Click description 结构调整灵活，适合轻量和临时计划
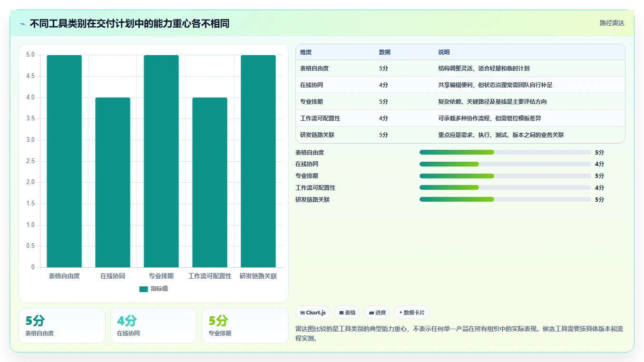The height and width of the screenshot is (362, 644). 484,68
